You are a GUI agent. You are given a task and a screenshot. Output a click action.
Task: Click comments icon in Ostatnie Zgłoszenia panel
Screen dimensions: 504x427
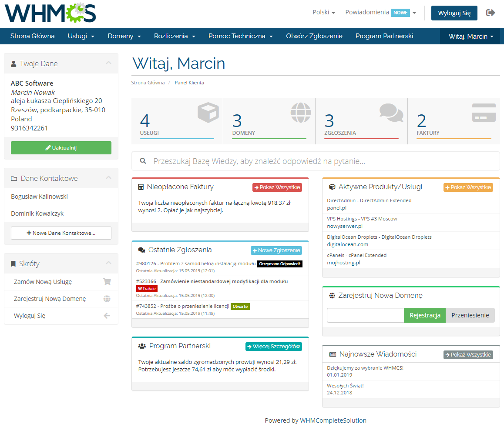(141, 250)
